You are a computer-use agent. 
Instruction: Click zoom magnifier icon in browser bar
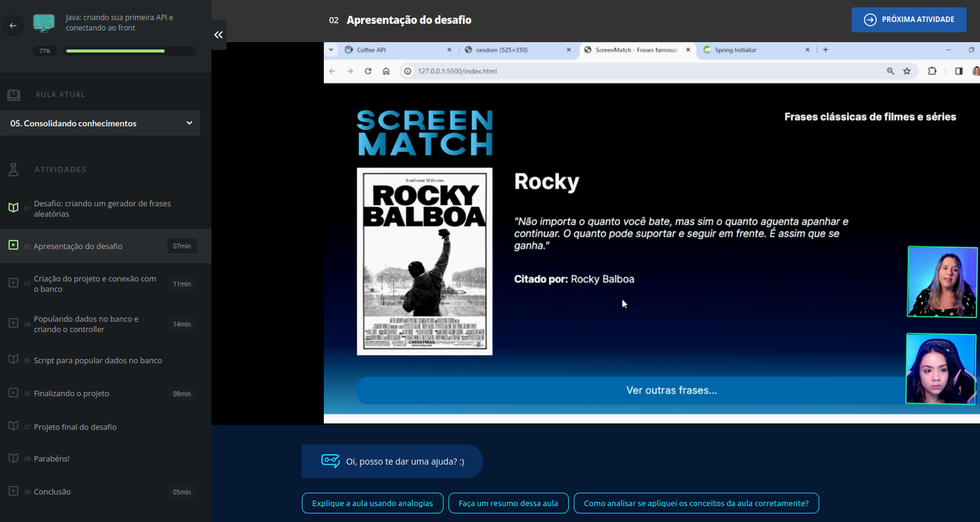[x=891, y=71]
